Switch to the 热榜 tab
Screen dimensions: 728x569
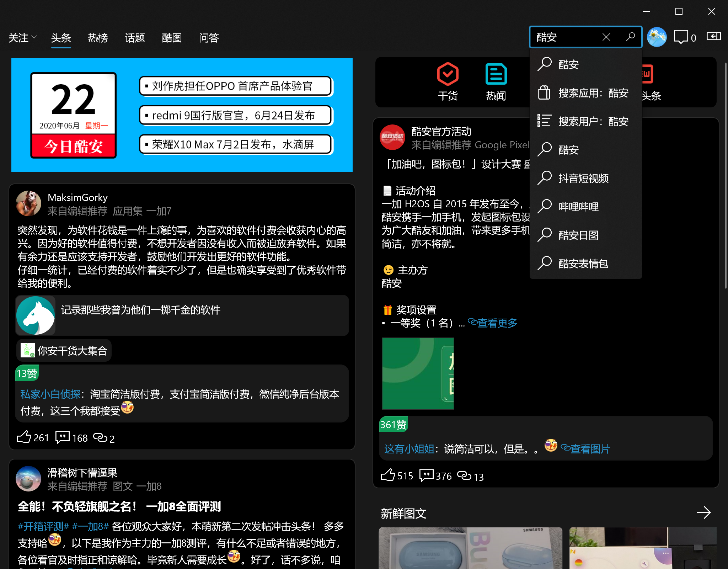tap(98, 38)
